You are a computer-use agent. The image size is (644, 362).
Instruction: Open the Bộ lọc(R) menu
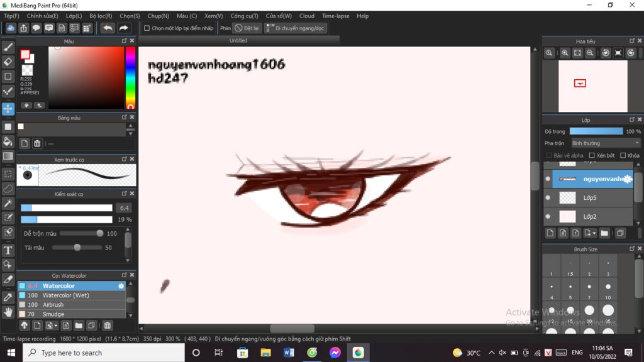pos(101,16)
